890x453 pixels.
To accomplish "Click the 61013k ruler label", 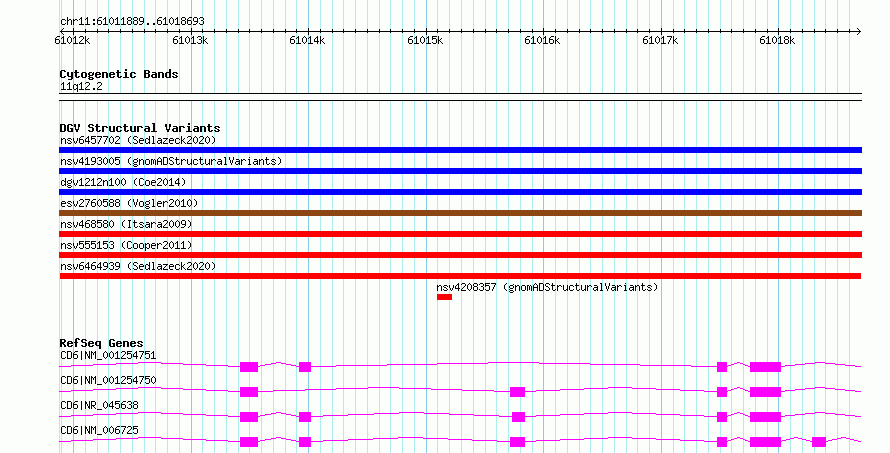I will [190, 40].
